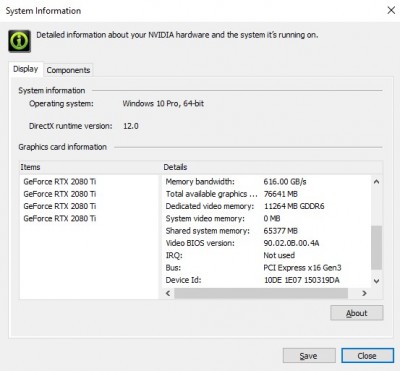Image resolution: width=400 pixels, height=371 pixels.
Task: Click the 10DE 1E07 150319DA value
Action: tap(302, 280)
